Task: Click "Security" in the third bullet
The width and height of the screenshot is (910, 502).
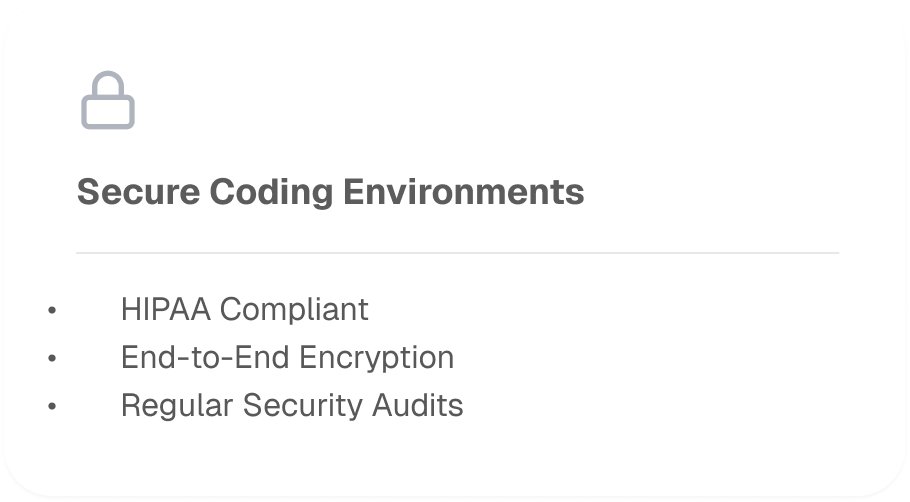Action: pos(291,405)
